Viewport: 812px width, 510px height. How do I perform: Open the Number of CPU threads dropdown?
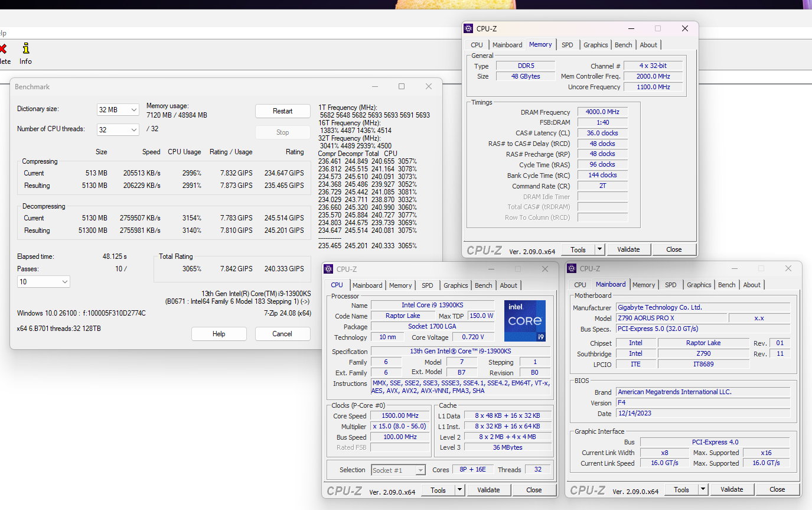(118, 129)
